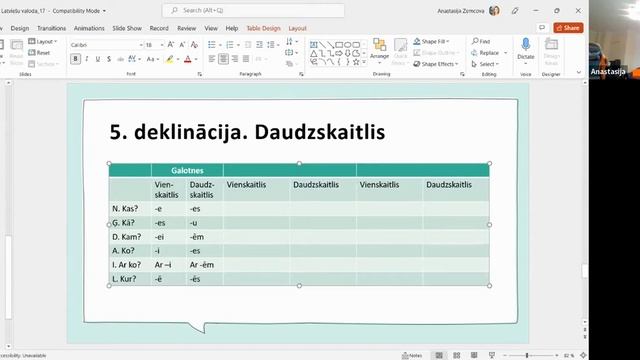Viewport: 640px width, 360px height.
Task: Open text direction options
Action: point(291,41)
